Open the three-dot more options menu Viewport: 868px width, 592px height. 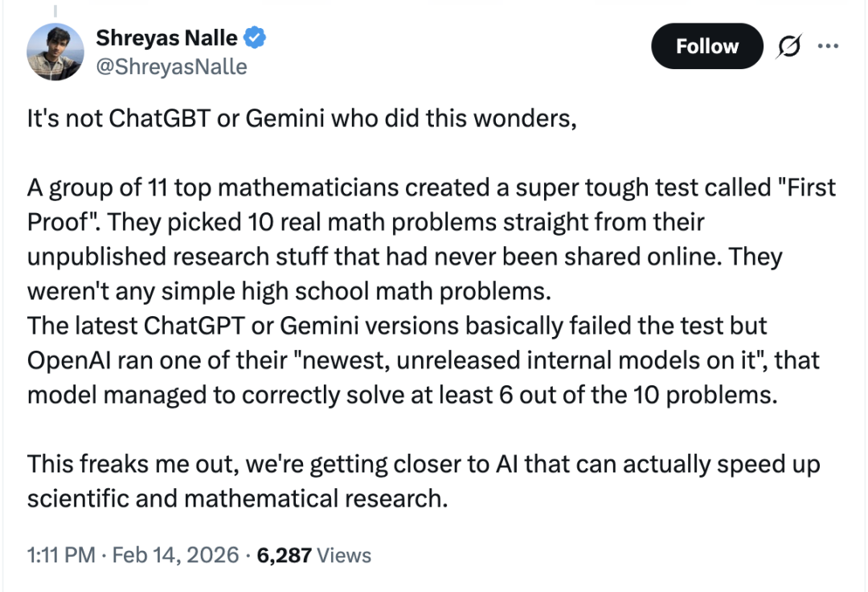[827, 46]
